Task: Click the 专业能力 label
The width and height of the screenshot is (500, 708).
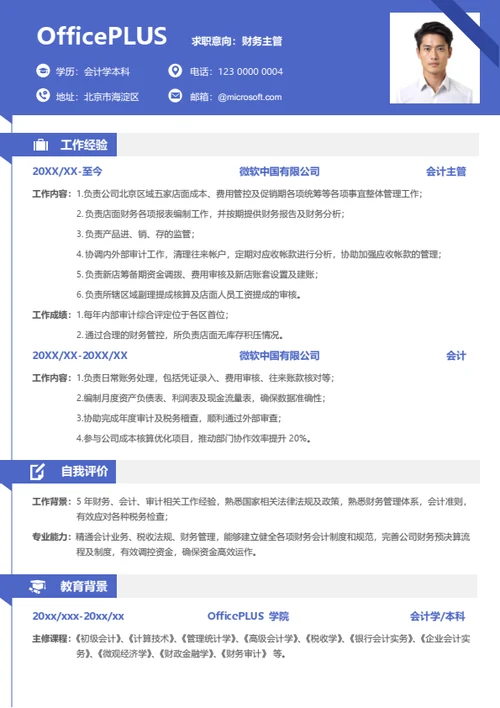Action: click(x=51, y=537)
